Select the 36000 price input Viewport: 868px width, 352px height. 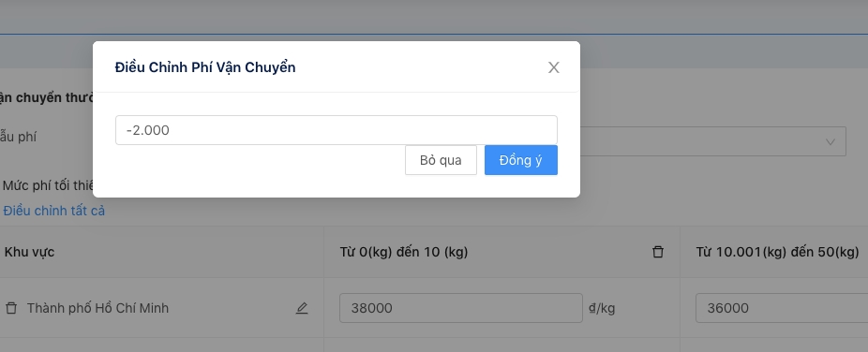coord(782,308)
